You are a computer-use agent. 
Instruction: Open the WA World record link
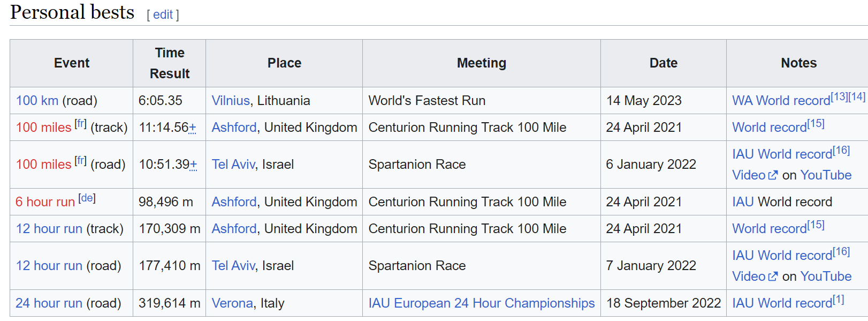pyautogui.click(x=781, y=101)
